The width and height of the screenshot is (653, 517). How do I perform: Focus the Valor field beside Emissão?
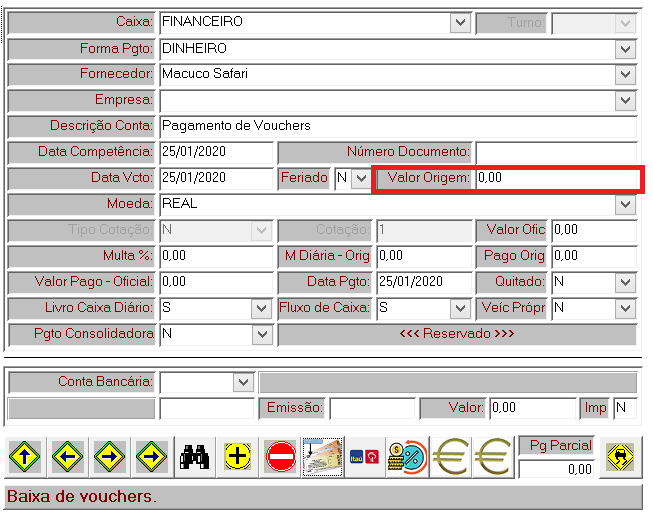coord(532,408)
